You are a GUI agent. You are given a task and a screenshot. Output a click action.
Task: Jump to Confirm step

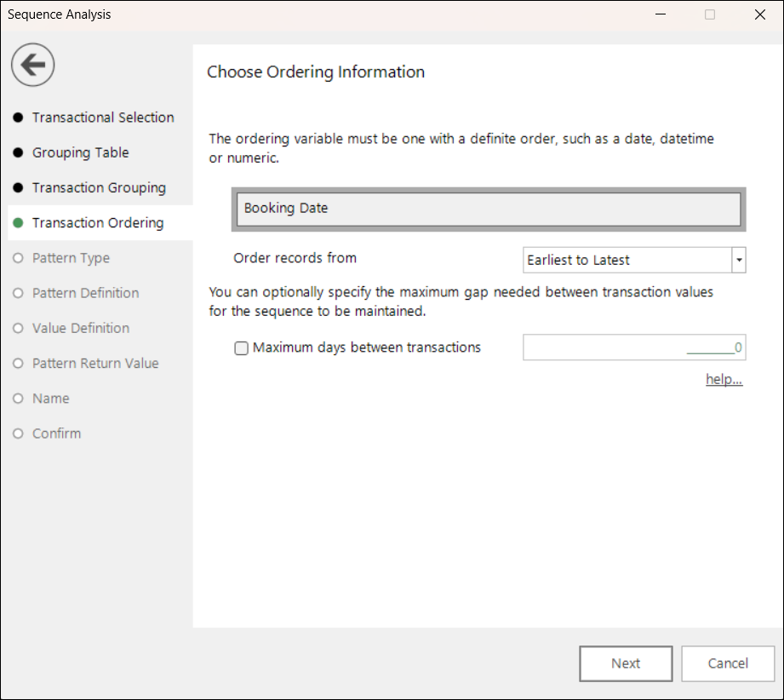[x=56, y=433]
